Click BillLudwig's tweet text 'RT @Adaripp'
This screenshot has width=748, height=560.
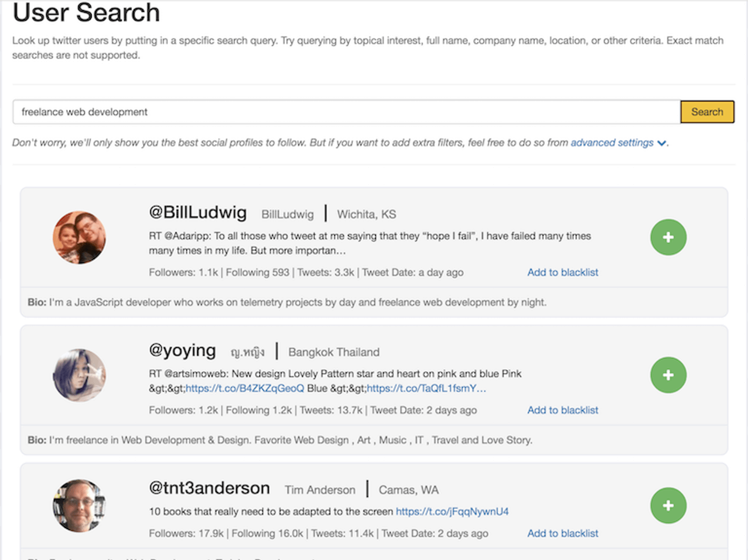point(370,243)
